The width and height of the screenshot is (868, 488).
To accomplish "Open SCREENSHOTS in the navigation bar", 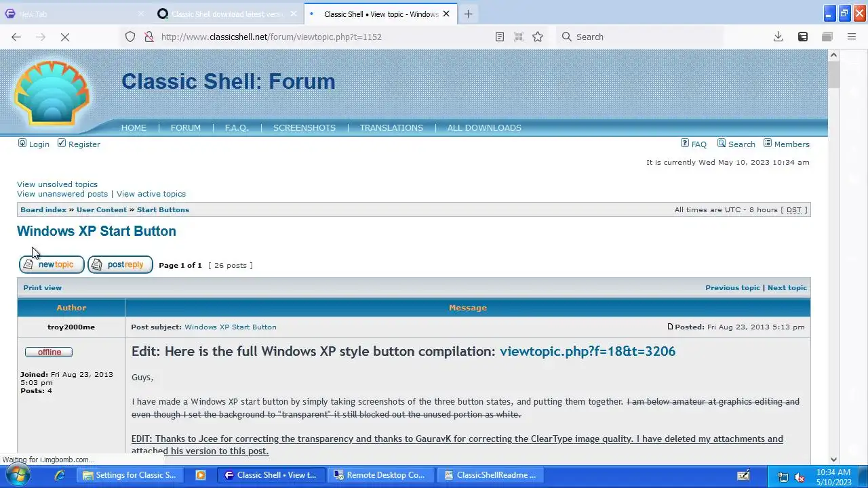I will click(x=304, y=127).
